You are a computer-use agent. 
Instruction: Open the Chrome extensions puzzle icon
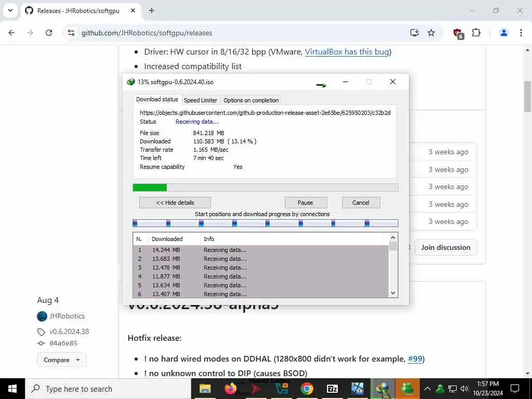476,33
